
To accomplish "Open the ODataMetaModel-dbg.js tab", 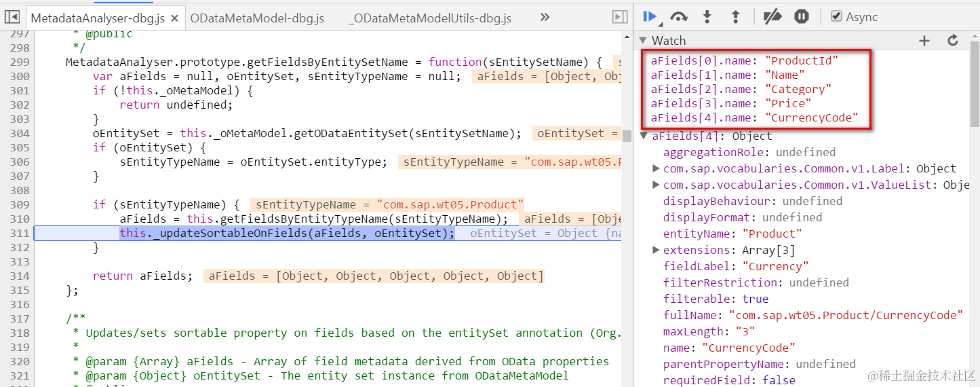I will pos(256,18).
